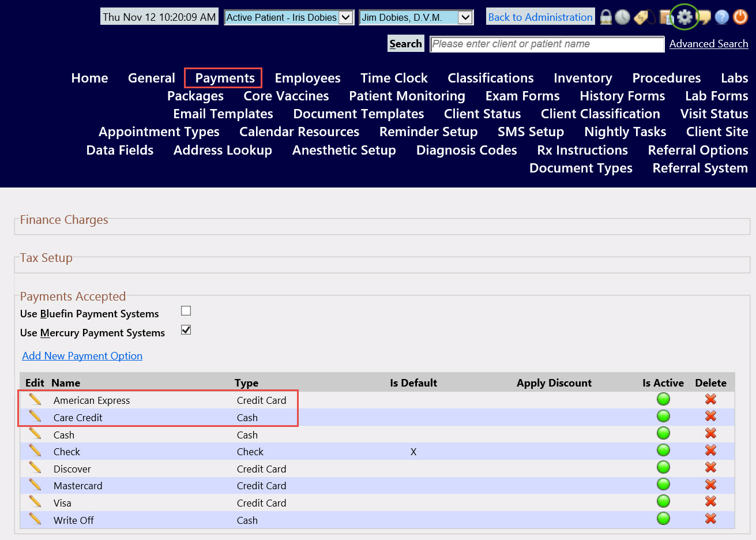Go Back to Administration
The image size is (756, 540).
point(540,17)
